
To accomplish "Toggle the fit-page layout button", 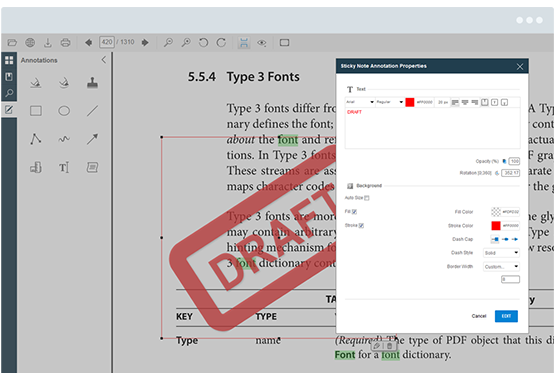I will [244, 43].
